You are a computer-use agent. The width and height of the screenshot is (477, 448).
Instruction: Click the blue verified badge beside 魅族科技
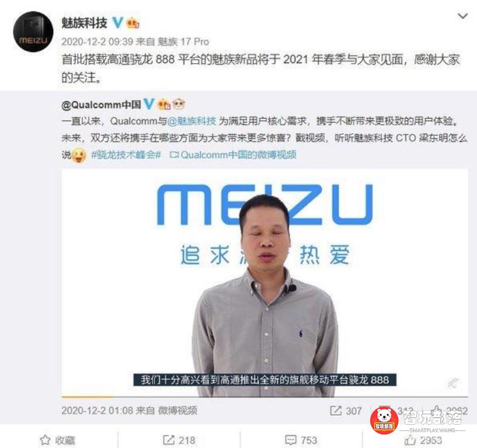(118, 23)
